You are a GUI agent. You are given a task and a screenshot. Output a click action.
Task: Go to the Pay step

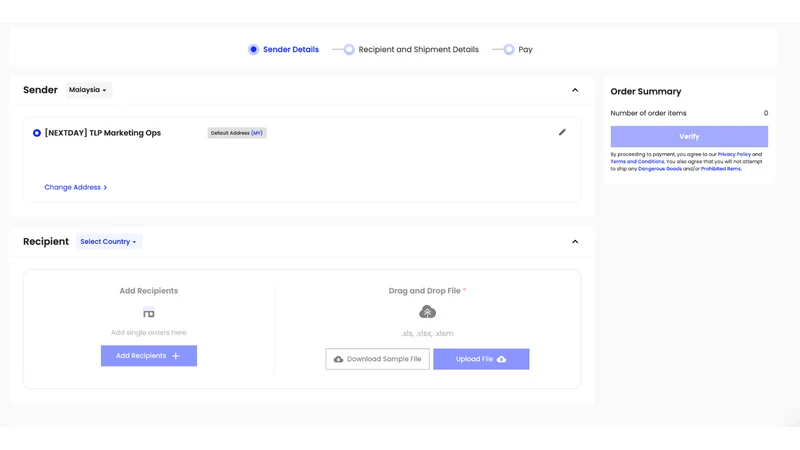[x=518, y=49]
